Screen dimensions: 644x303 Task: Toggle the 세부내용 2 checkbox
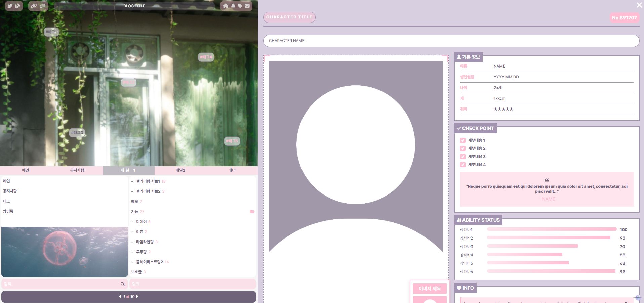pos(463,148)
